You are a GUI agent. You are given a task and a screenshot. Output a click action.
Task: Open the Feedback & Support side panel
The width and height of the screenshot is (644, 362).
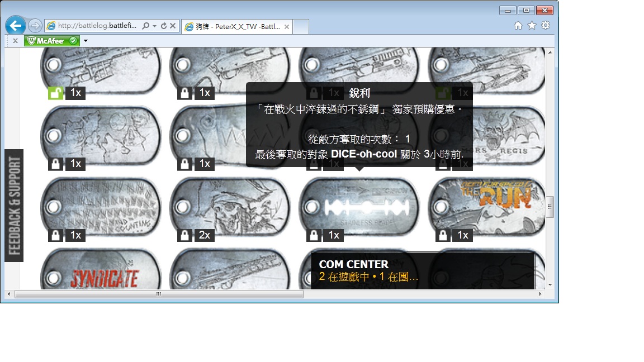click(14, 205)
